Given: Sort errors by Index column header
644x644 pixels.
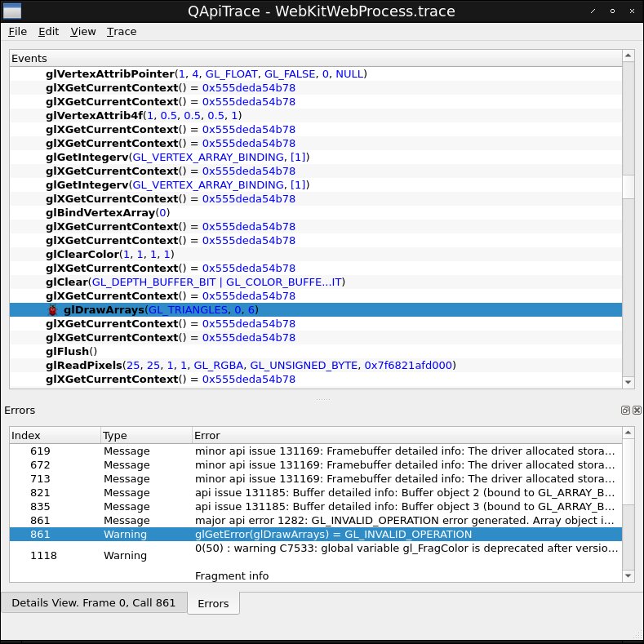Looking at the screenshot, I should [x=56, y=435].
